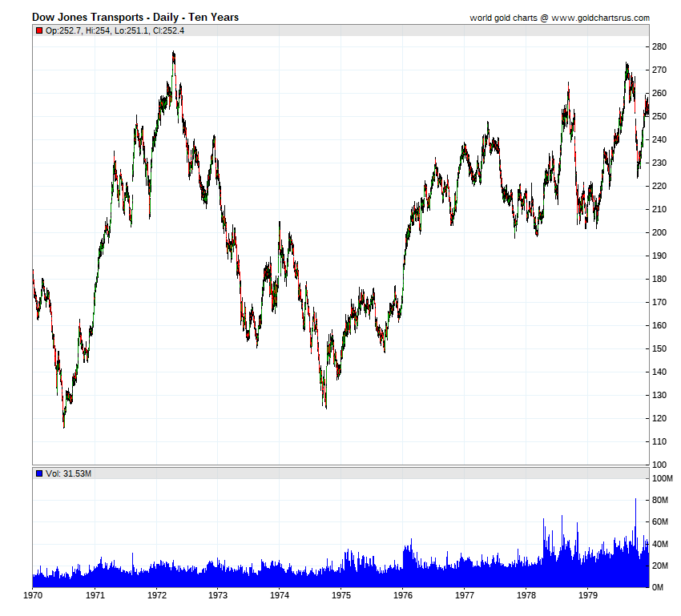Click the 1970 year label on x-axis
The image size is (681, 616).
pyautogui.click(x=33, y=595)
